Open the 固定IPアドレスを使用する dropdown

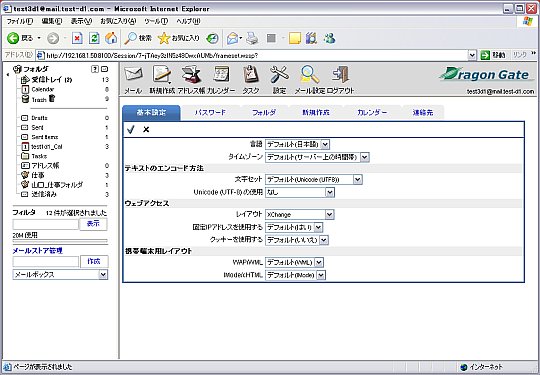[294, 227]
